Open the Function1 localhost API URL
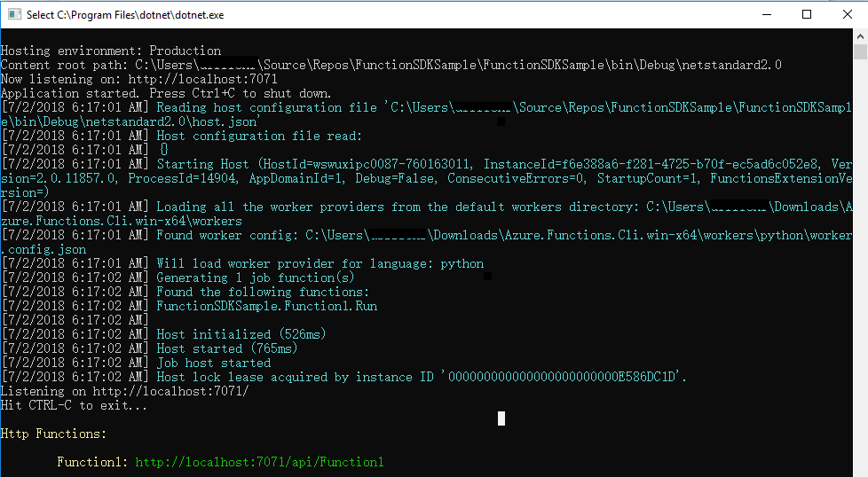The height and width of the screenshot is (477, 868). pyautogui.click(x=259, y=462)
